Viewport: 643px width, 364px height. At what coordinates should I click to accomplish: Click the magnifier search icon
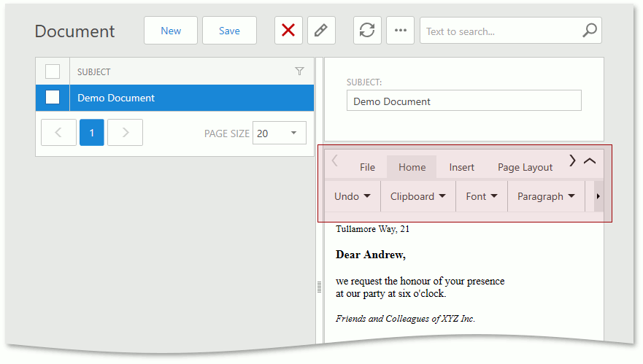pyautogui.click(x=589, y=31)
